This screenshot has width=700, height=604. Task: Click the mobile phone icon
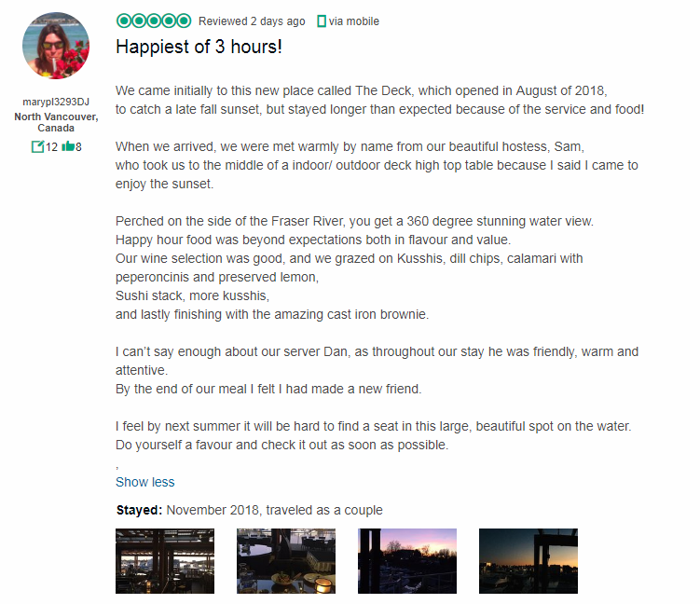click(x=321, y=21)
